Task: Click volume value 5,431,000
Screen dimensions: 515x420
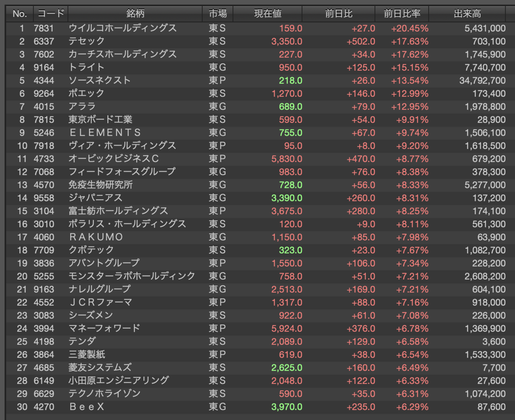Action: [x=485, y=28]
